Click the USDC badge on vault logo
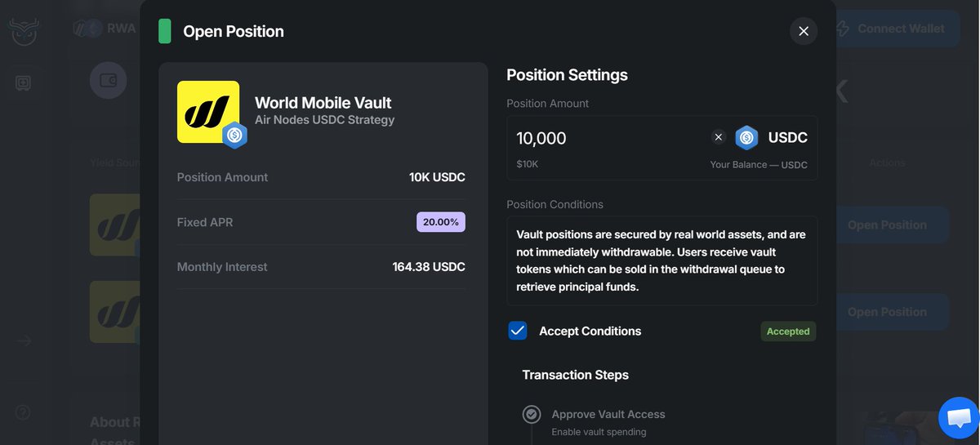This screenshot has width=980, height=445. [235, 135]
